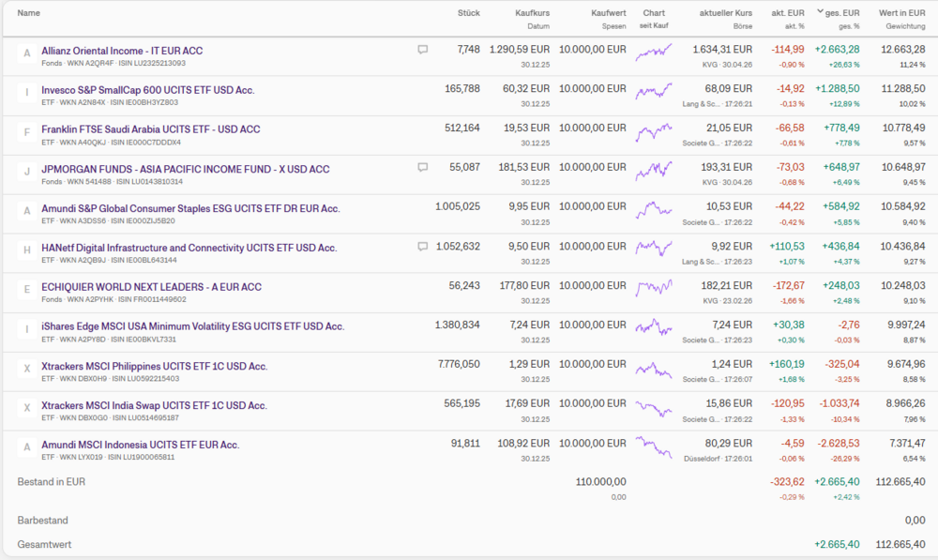Open Franklin FTSE Saudi Arabia UCITS ETF link
Viewport: 938px width, 560px height.
coord(151,129)
